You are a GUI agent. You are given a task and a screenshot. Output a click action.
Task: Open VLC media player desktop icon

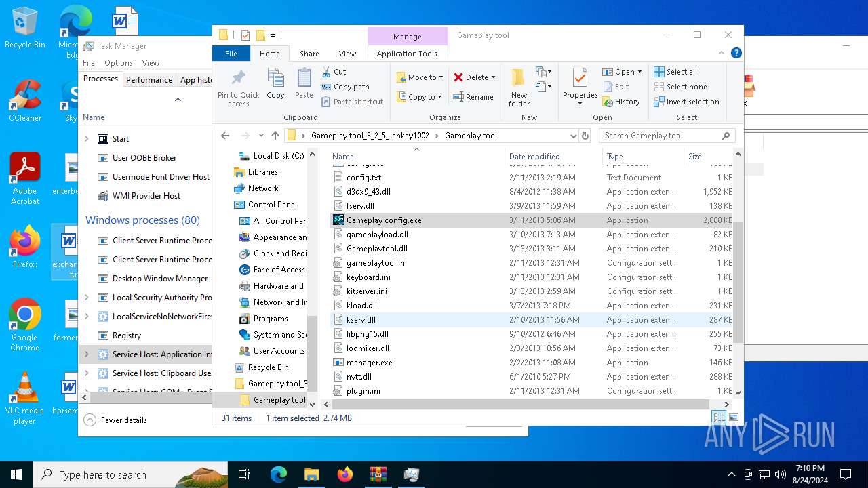pos(24,399)
